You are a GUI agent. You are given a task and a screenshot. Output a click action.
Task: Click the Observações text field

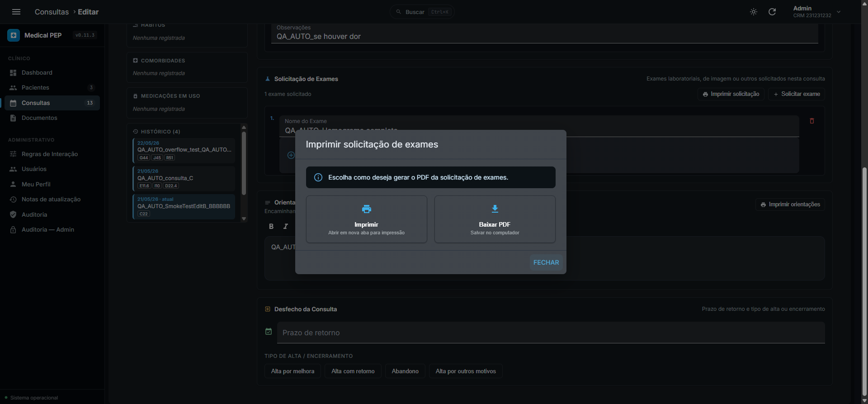coord(545,34)
